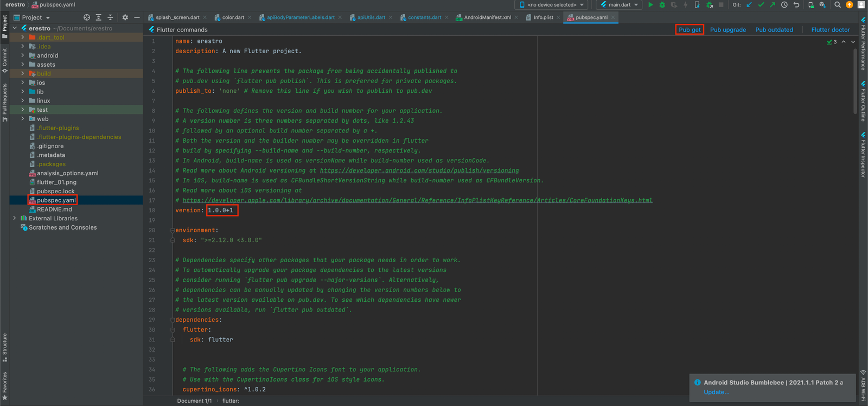Select opened file target icon in Project panel

pos(87,17)
